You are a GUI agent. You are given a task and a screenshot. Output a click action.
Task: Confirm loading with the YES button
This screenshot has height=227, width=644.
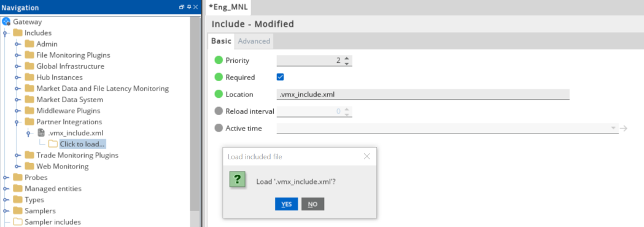tap(286, 204)
